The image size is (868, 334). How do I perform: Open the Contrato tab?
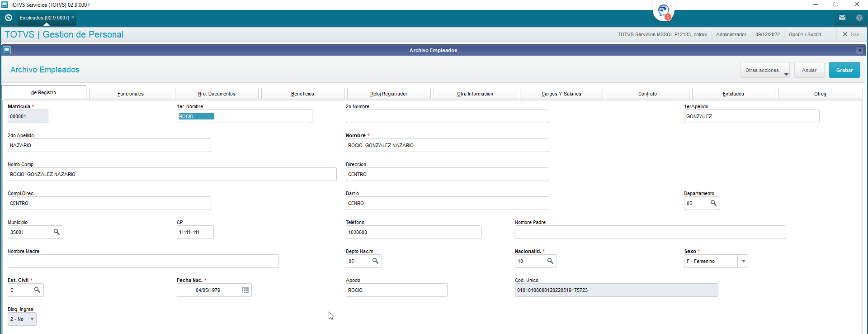647,94
